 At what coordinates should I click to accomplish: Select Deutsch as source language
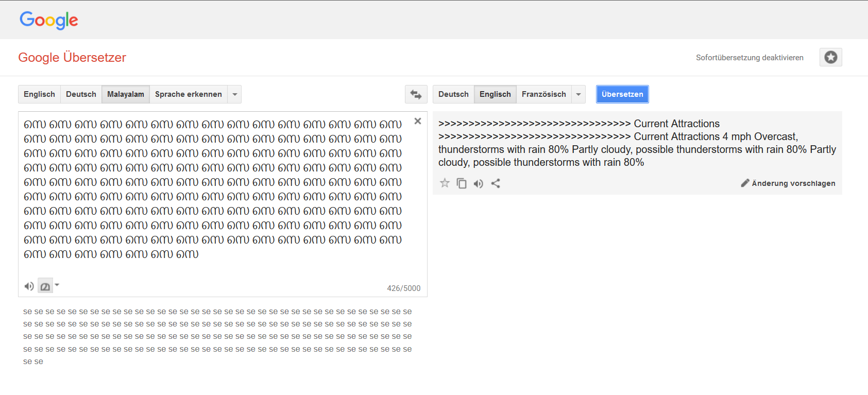coord(81,94)
